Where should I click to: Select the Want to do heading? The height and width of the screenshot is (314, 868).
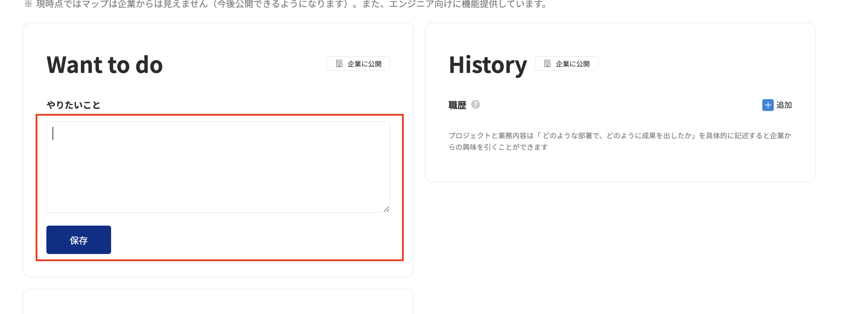tap(105, 65)
